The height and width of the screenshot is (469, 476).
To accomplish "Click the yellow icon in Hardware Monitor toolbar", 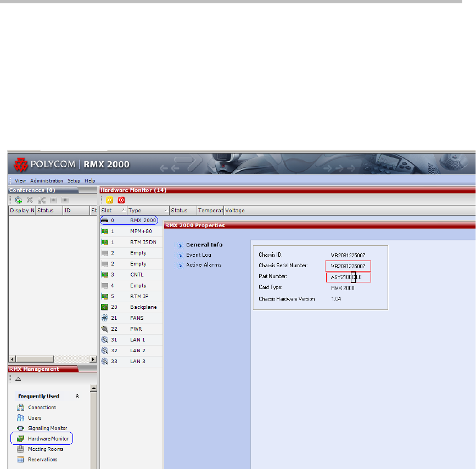I will click(109, 200).
